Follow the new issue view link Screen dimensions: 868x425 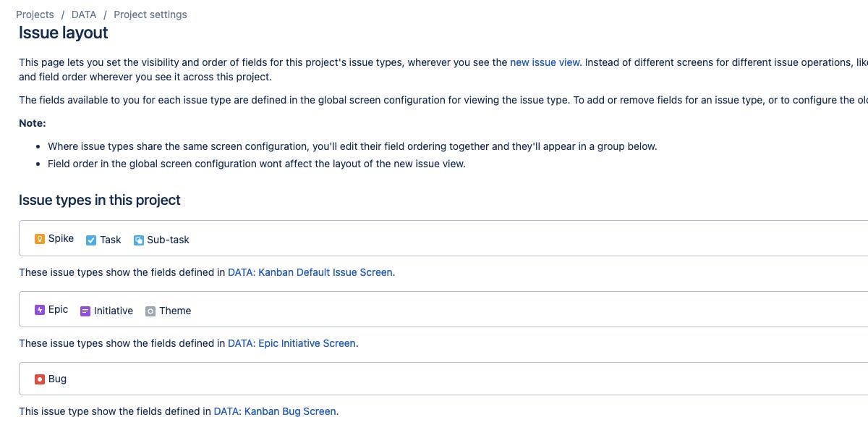[544, 62]
